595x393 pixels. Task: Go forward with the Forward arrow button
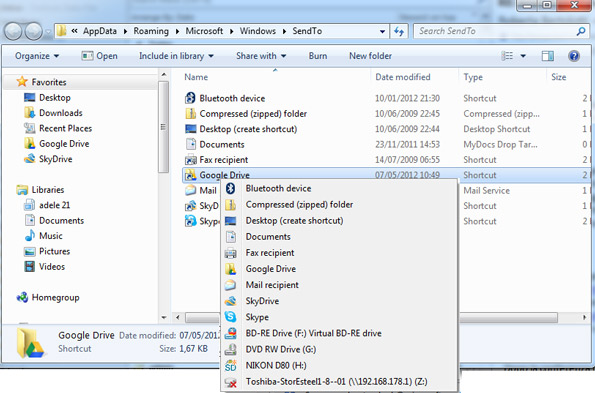(x=34, y=31)
